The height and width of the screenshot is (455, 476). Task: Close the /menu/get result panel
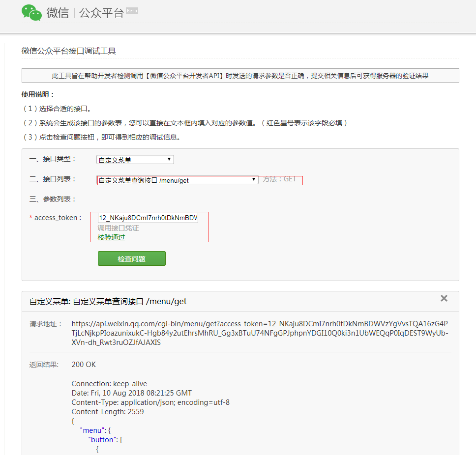pos(444,298)
